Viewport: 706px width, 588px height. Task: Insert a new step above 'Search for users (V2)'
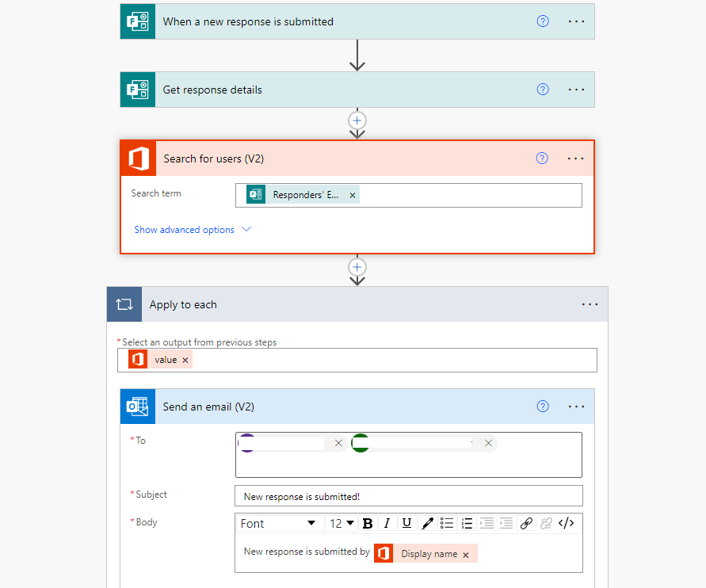click(357, 120)
